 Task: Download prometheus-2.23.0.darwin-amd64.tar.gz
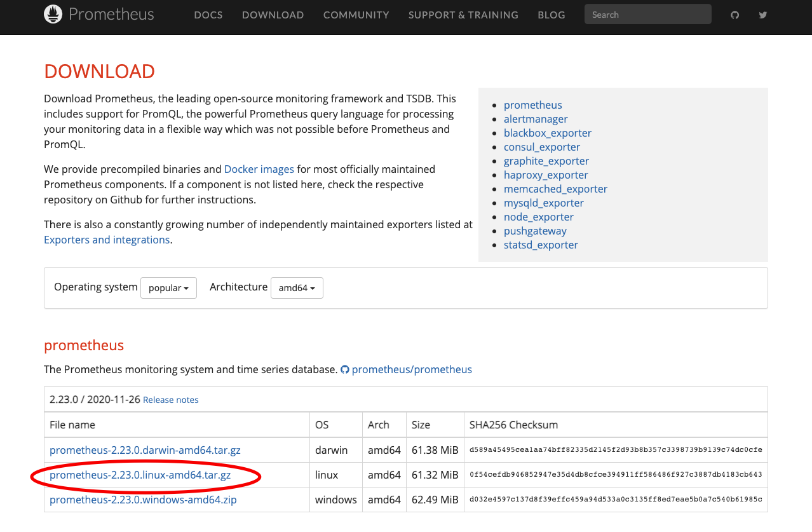click(145, 450)
